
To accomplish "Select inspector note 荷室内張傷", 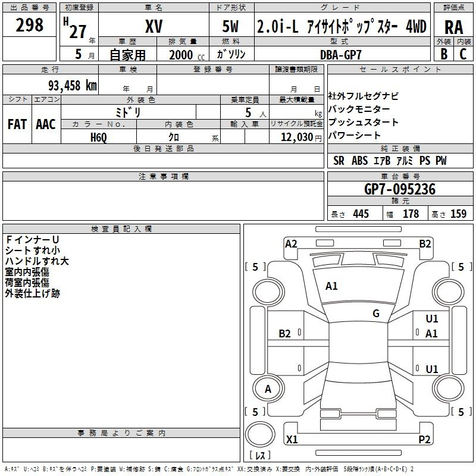I will (27, 283).
